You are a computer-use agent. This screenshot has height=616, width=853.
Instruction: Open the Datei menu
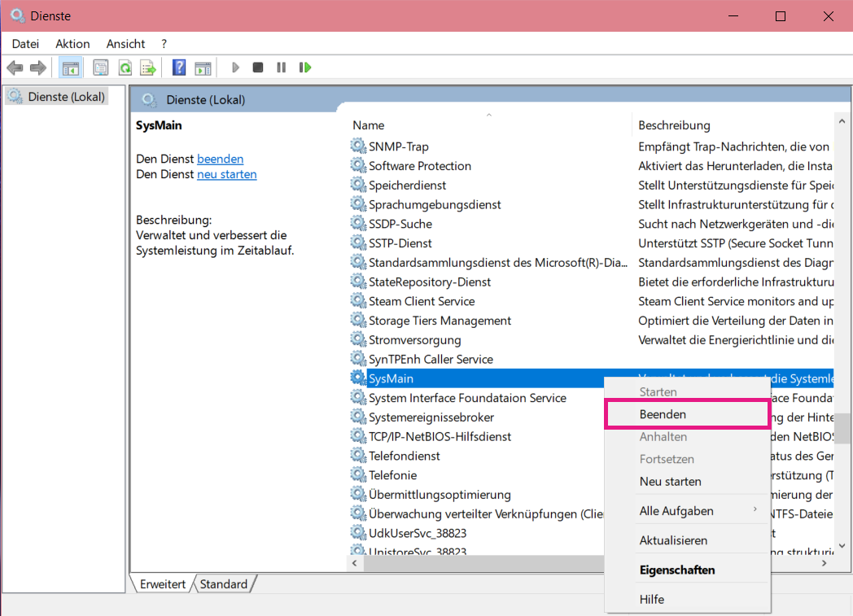point(25,44)
